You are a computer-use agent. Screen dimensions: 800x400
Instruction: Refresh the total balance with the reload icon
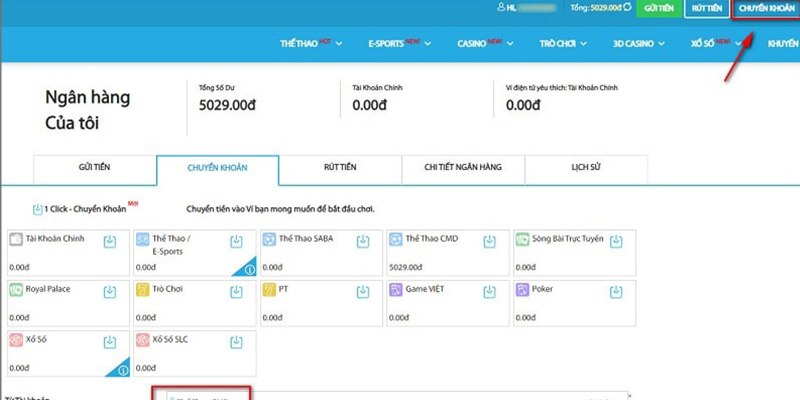627,8
